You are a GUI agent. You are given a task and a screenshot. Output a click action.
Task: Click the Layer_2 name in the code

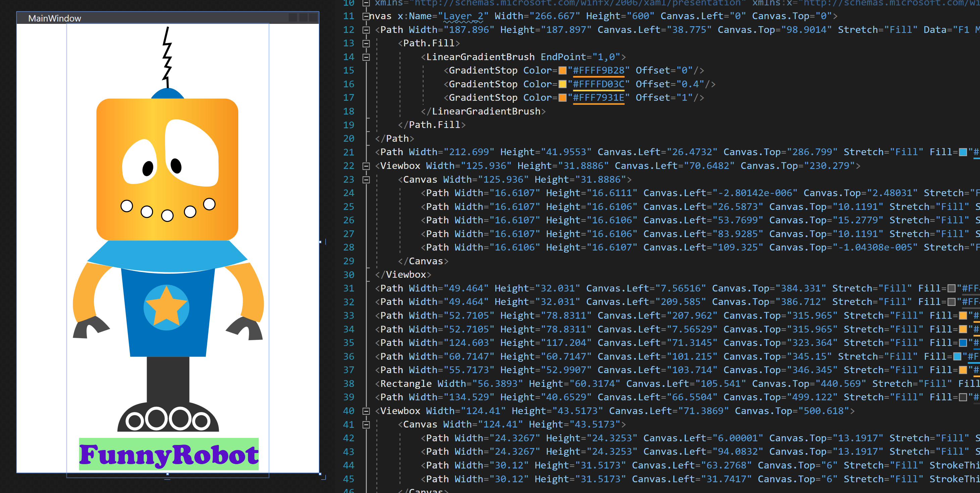tap(463, 16)
